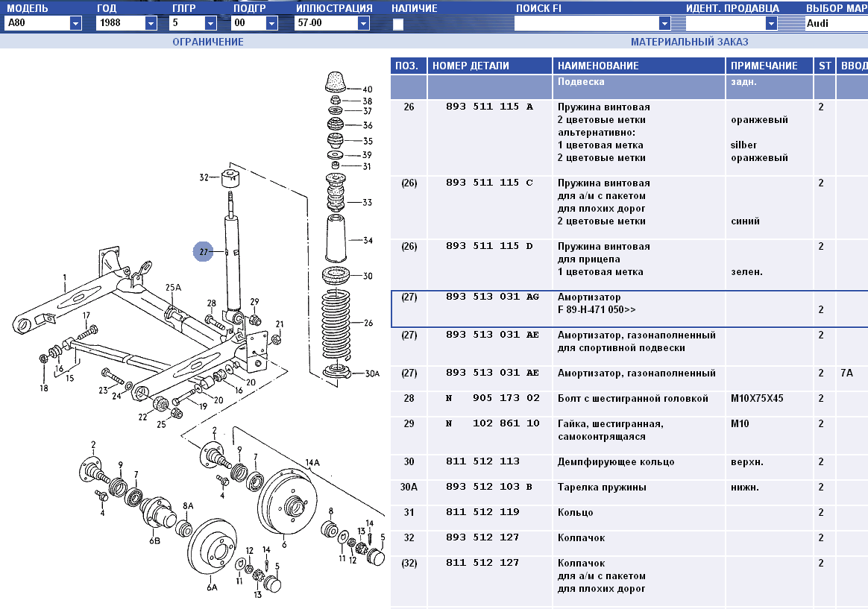Select Амортизатор для спортивной подвески row

pyautogui.click(x=629, y=347)
